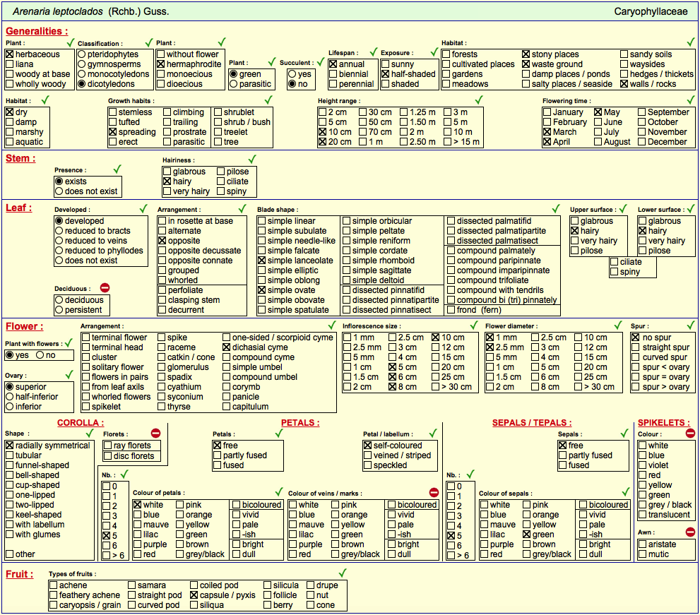Open the Fruit section heading

(20, 574)
